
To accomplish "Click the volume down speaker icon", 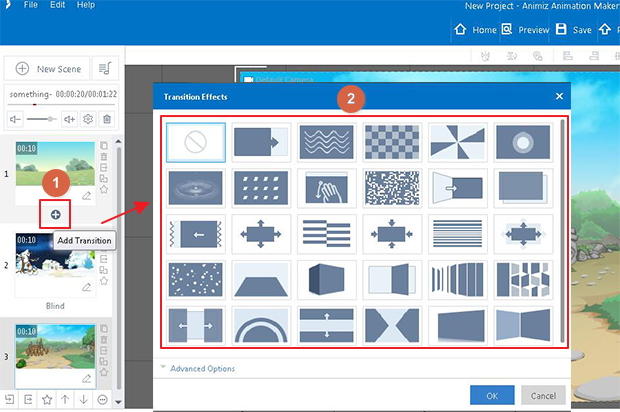I will [x=15, y=119].
